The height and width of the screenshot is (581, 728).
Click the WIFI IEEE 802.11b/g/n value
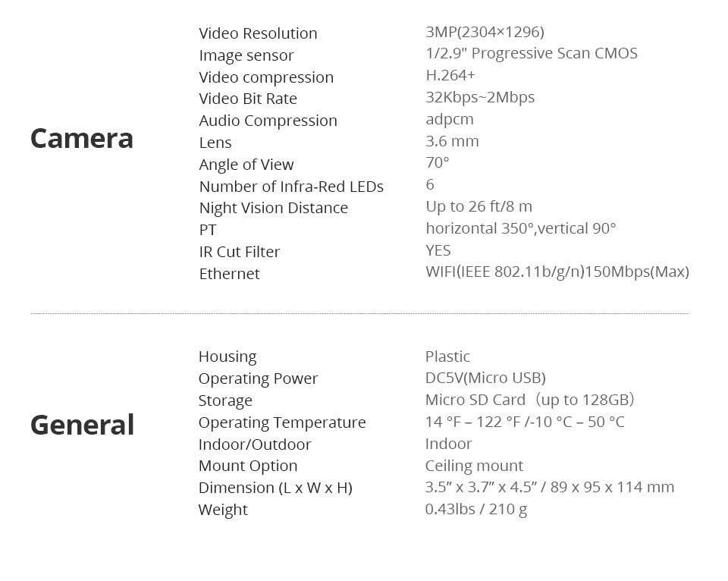coord(557,272)
